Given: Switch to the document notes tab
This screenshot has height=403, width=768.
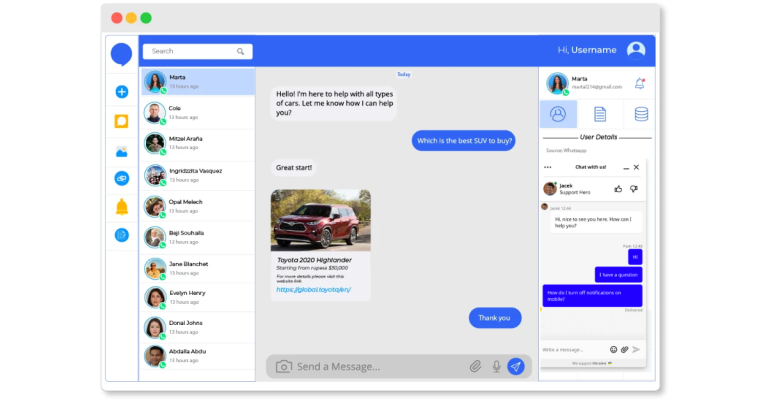Looking at the screenshot, I should (600, 114).
